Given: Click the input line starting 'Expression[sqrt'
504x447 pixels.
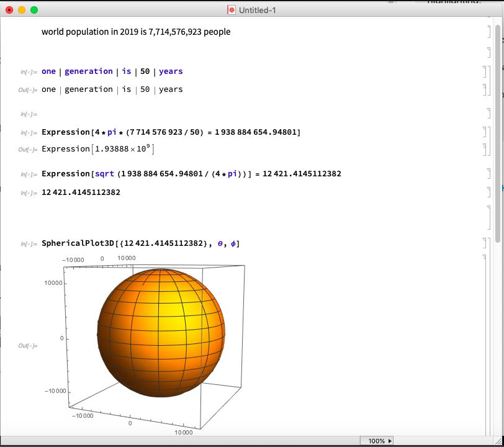Looking at the screenshot, I should (x=192, y=174).
